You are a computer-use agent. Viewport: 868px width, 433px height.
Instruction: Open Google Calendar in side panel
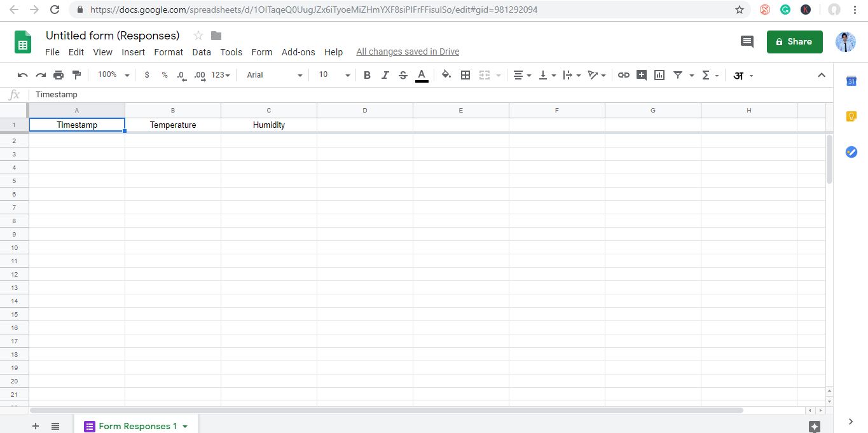tap(851, 81)
